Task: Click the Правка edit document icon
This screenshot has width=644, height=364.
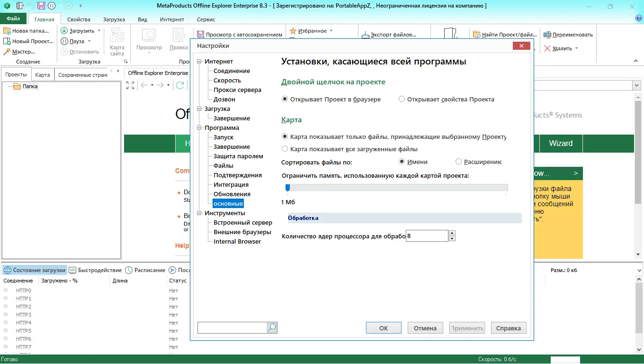Action: coord(179,36)
